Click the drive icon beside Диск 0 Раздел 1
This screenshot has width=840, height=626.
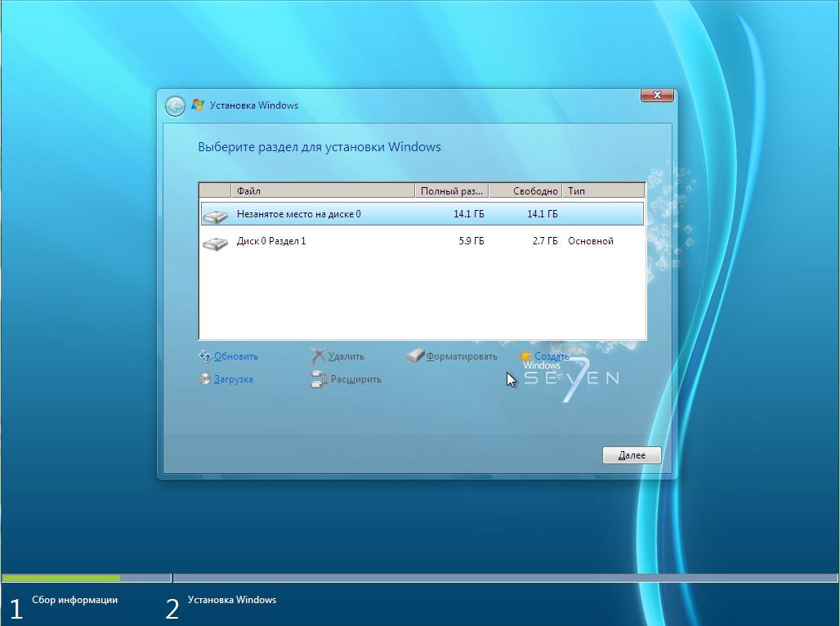[x=216, y=244]
